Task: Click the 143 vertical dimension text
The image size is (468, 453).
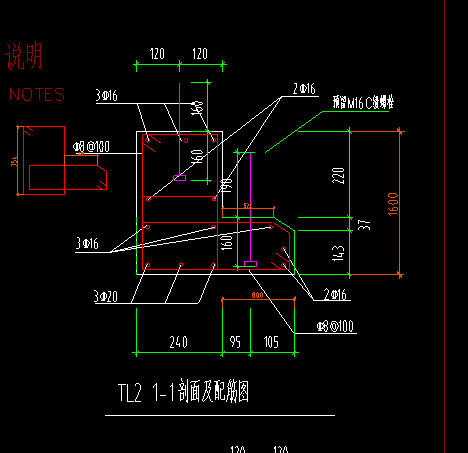Action: point(338,253)
